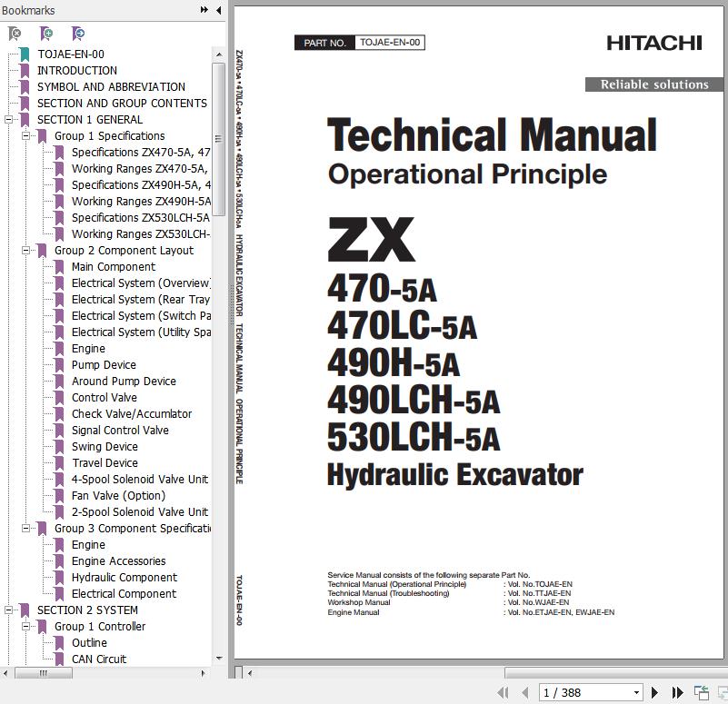Open the Electrical System (Switch Pa bookmark
The image size is (728, 704).
pos(141,315)
